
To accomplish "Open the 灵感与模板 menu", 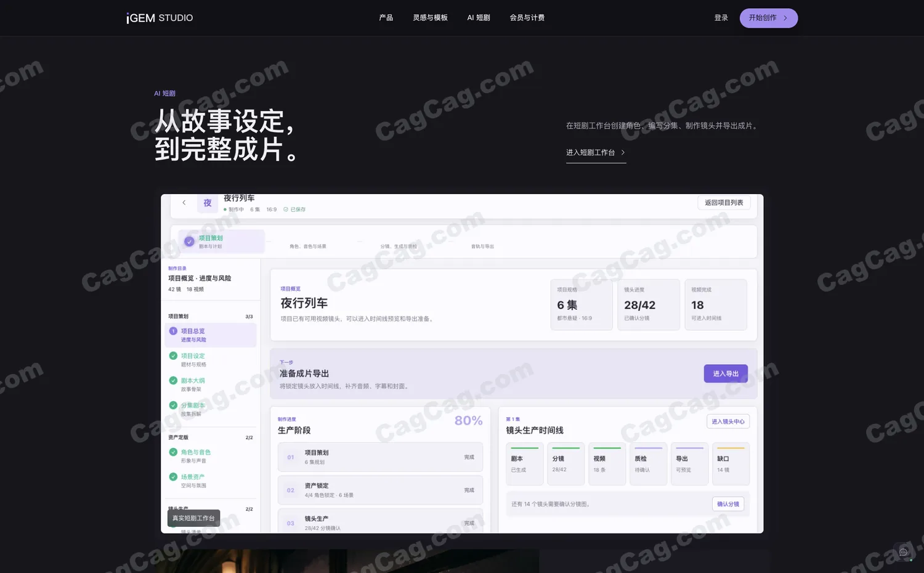I will (430, 18).
